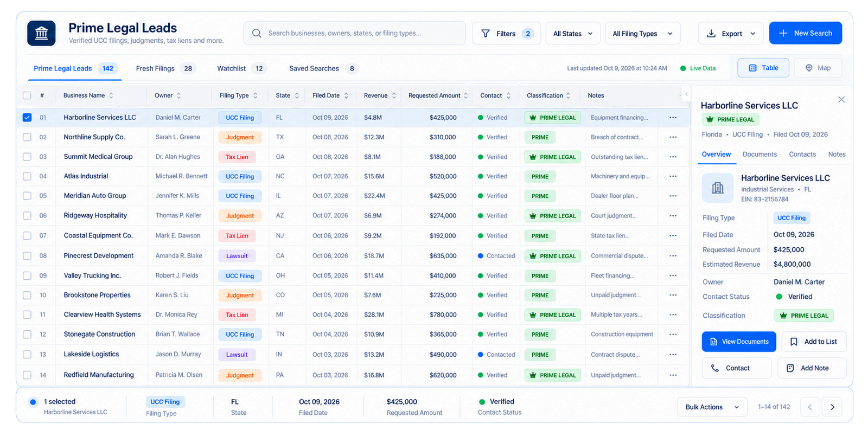Switch to Map view
Image resolution: width=868 pixels, height=430 pixels.
[x=818, y=68]
